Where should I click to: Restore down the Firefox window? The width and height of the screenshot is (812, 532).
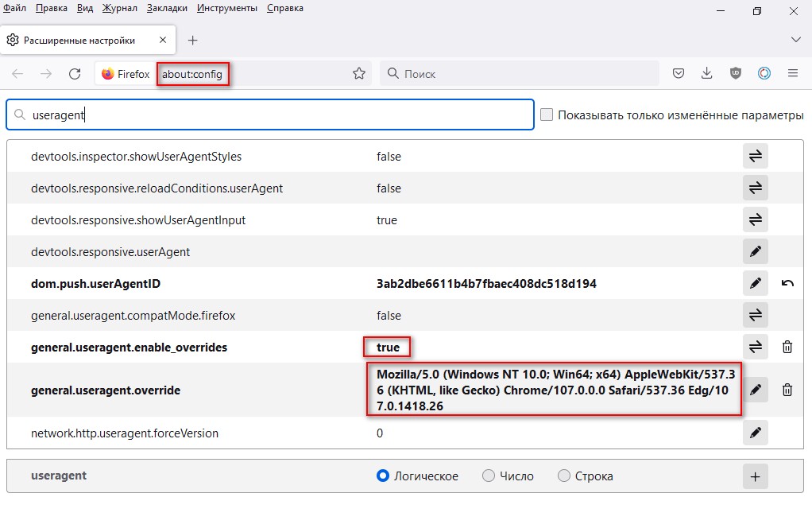click(757, 11)
